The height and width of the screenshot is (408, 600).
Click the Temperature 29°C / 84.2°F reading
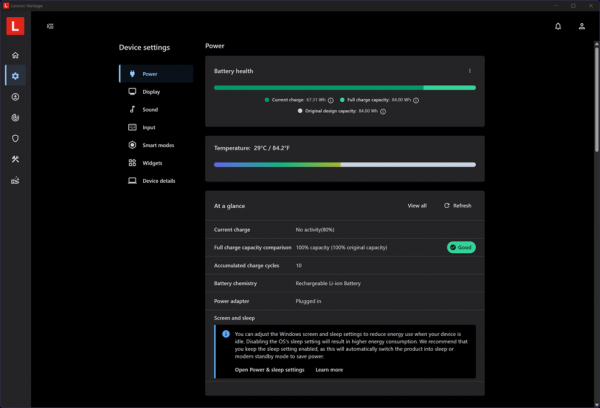[252, 148]
